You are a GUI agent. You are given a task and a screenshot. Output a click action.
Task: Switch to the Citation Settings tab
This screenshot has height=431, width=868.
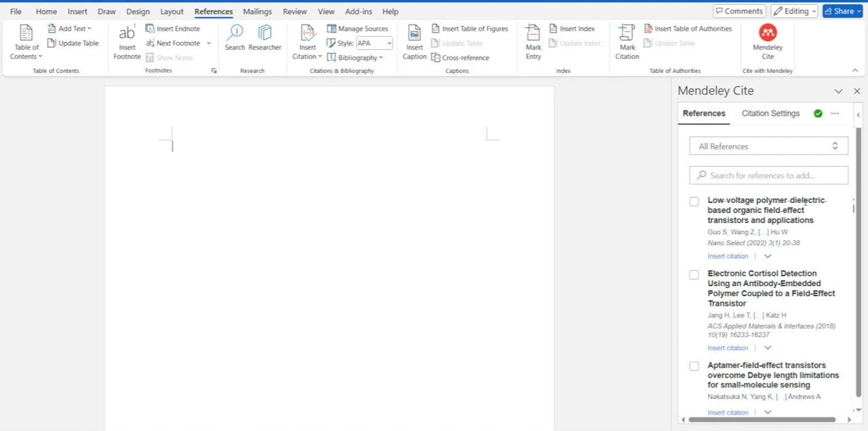tap(771, 114)
